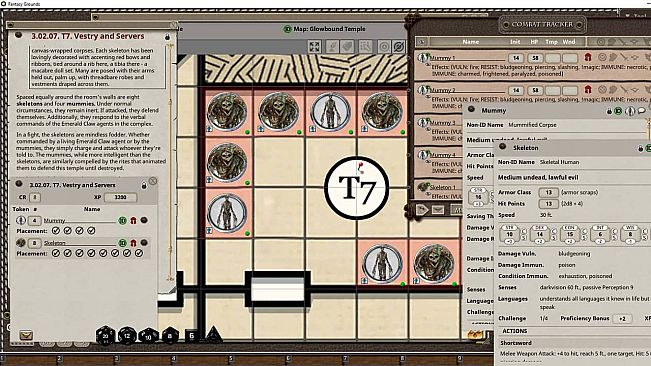The width and height of the screenshot is (651, 366).
Task: Roll the d12 die
Action: click(x=127, y=336)
